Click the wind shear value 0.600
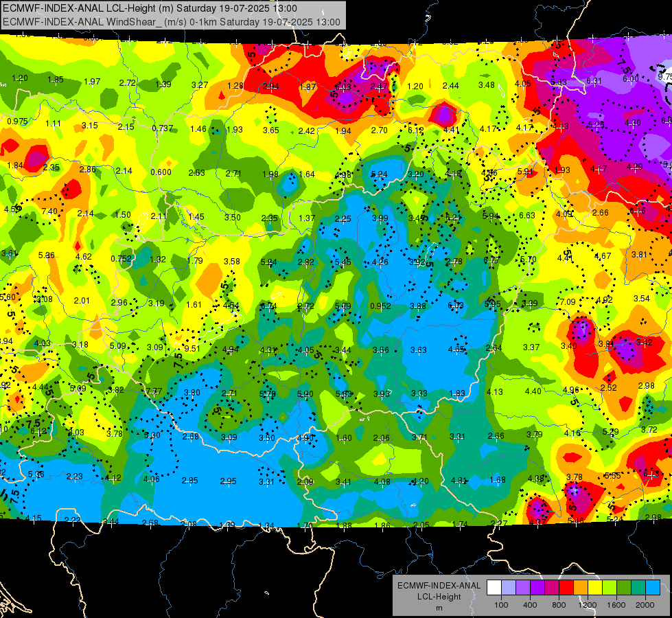672x618 pixels. [161, 172]
